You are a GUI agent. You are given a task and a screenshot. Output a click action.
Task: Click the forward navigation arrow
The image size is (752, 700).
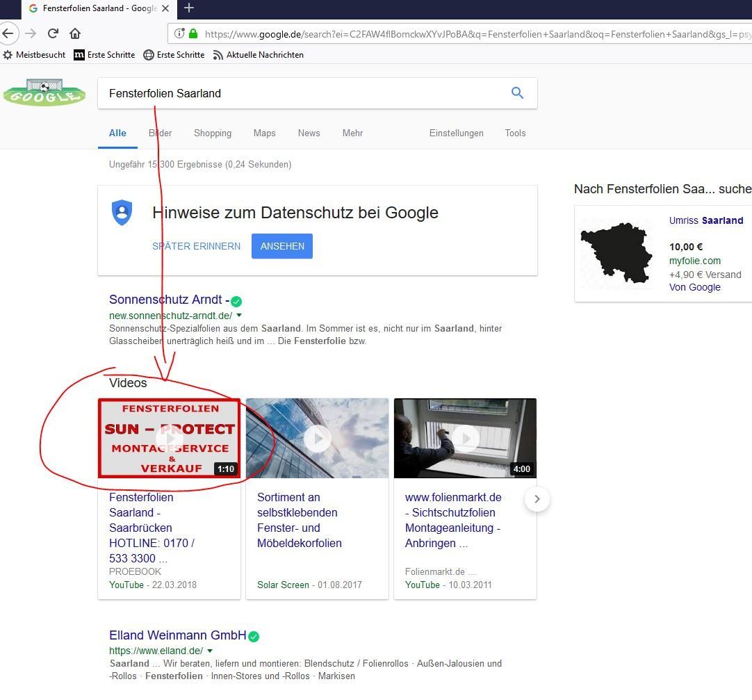[x=31, y=33]
